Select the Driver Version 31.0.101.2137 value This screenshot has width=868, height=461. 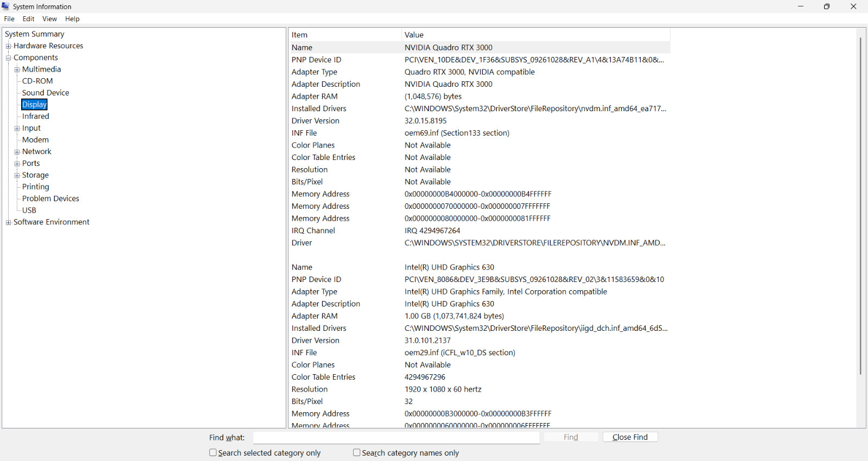coord(427,341)
